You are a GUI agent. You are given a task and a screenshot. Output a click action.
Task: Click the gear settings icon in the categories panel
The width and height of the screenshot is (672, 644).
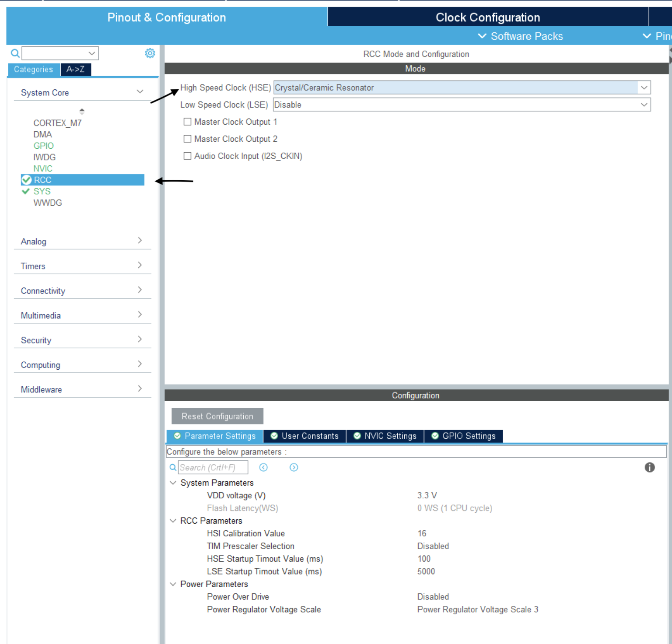click(x=150, y=53)
